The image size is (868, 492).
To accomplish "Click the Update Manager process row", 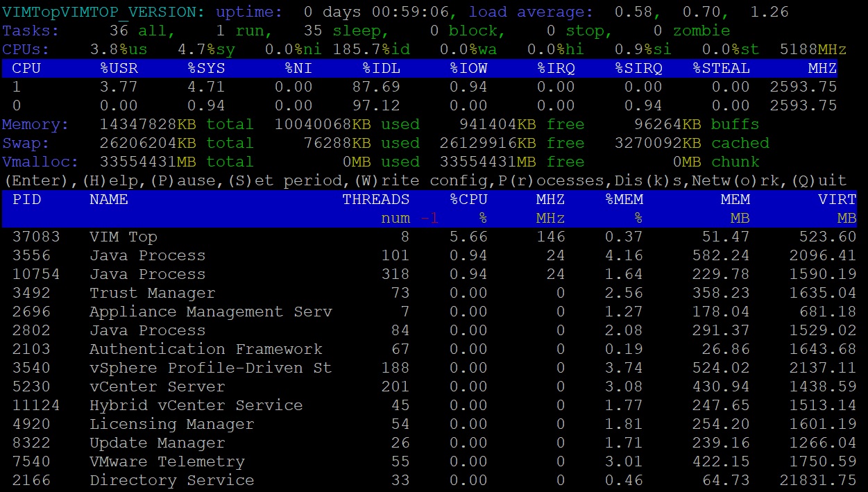I will click(x=157, y=443).
